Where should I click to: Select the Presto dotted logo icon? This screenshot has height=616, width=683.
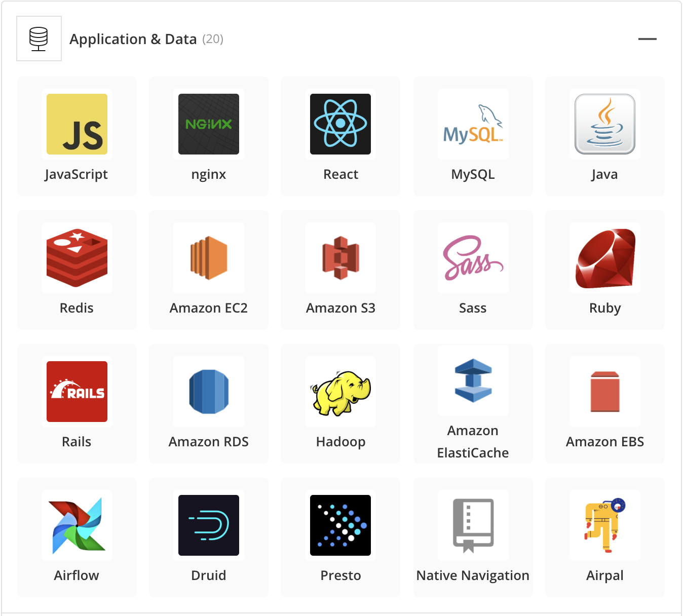(x=340, y=525)
